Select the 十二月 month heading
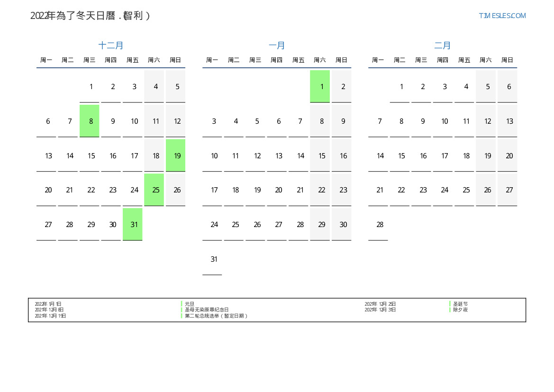 110,45
